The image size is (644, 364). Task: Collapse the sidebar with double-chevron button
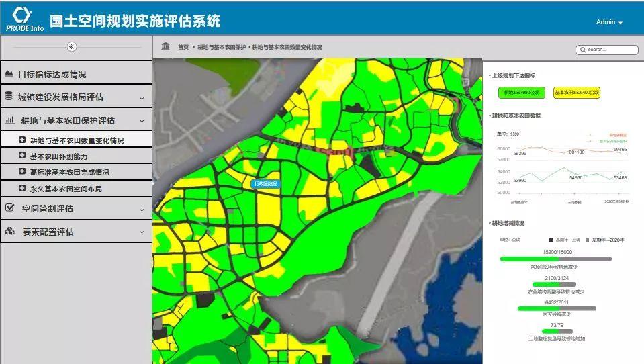point(71,46)
